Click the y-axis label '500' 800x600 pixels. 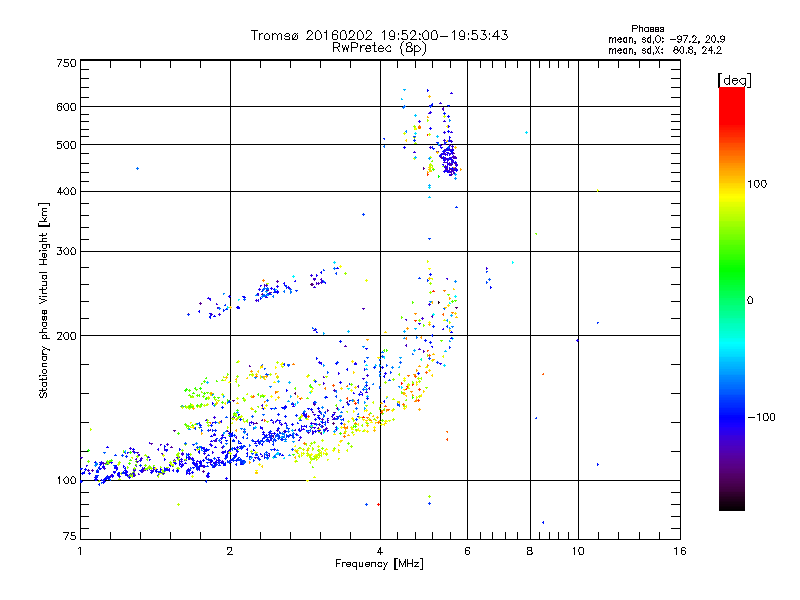66,145
